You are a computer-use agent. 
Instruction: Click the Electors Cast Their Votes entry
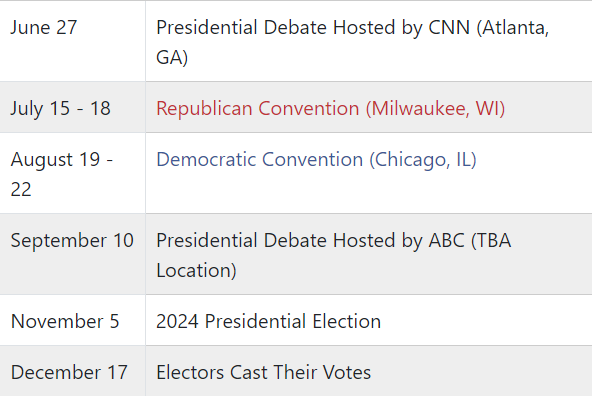(264, 372)
